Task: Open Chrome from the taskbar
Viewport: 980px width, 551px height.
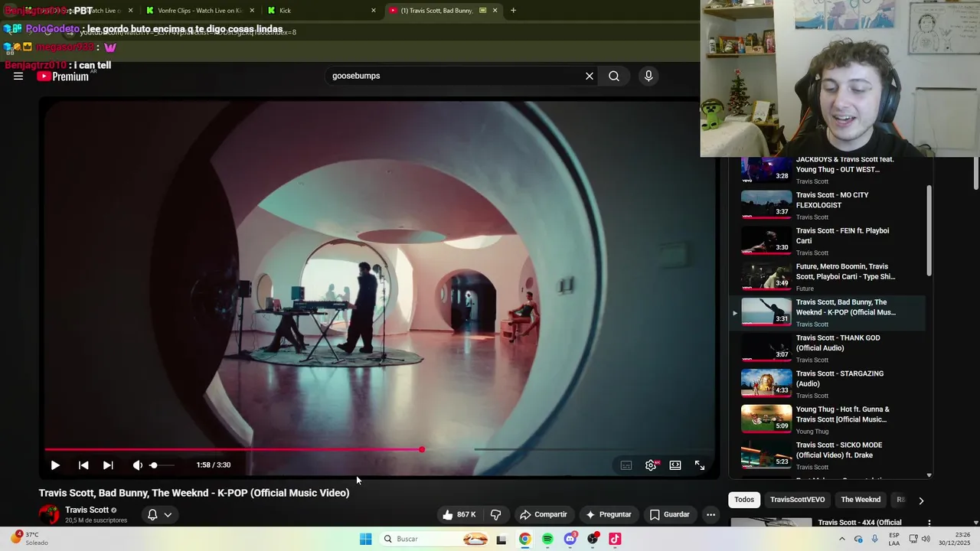Action: (524, 539)
